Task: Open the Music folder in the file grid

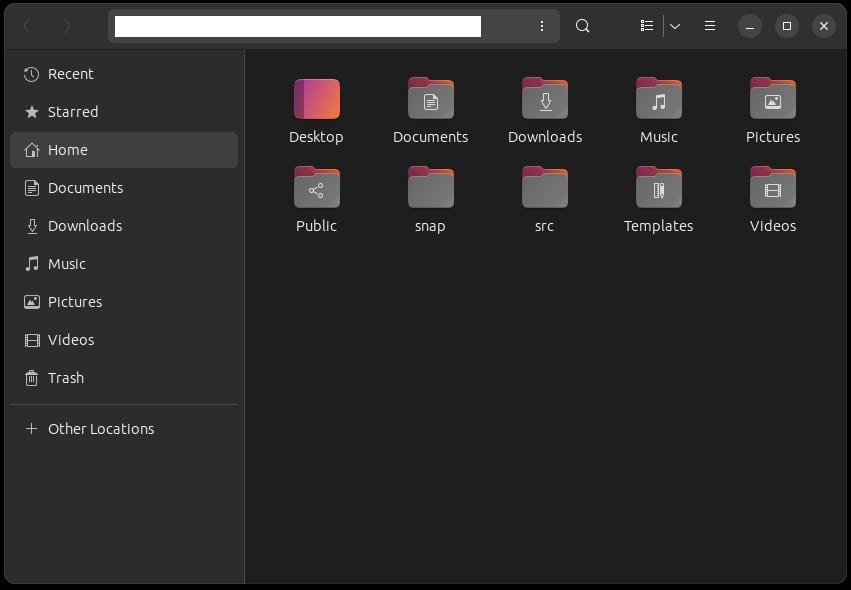Action: (x=658, y=99)
